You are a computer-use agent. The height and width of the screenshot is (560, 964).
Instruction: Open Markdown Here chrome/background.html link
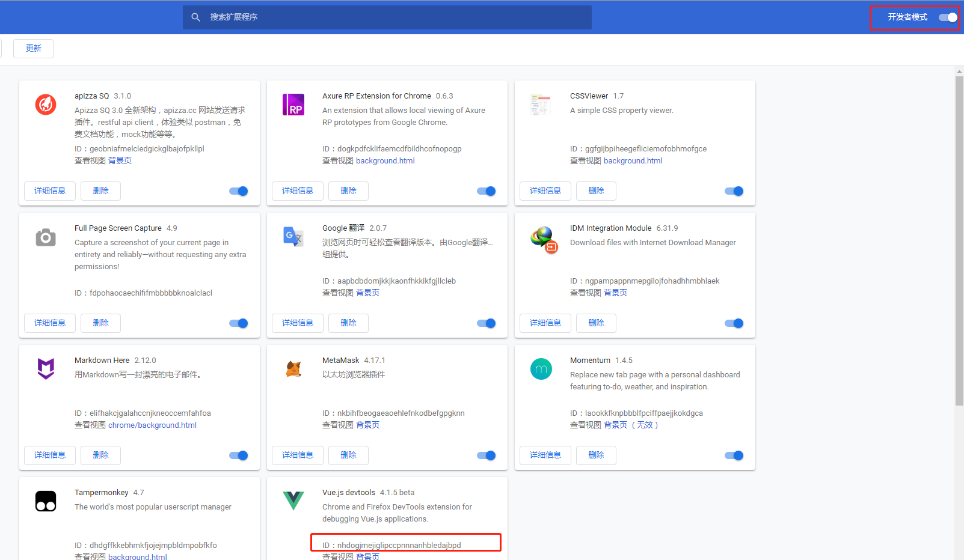[153, 425]
